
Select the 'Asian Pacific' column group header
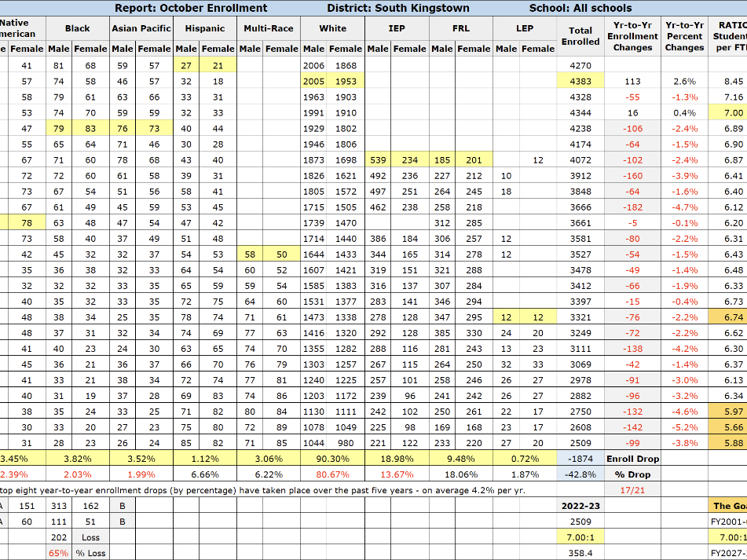click(x=141, y=28)
